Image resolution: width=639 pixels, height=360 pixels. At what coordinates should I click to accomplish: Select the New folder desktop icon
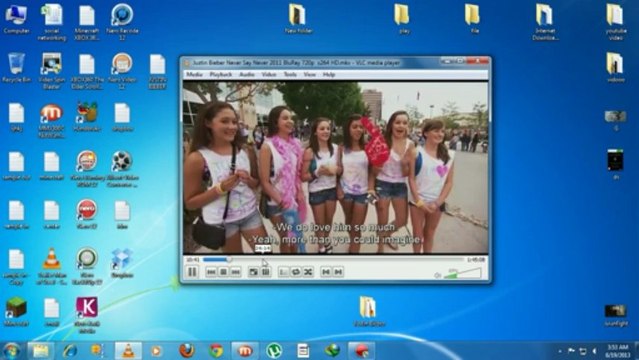tap(298, 18)
